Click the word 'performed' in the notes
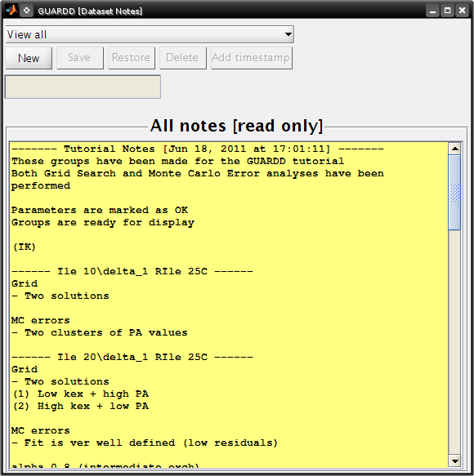Viewport: 474px width, 476px height. click(x=41, y=186)
